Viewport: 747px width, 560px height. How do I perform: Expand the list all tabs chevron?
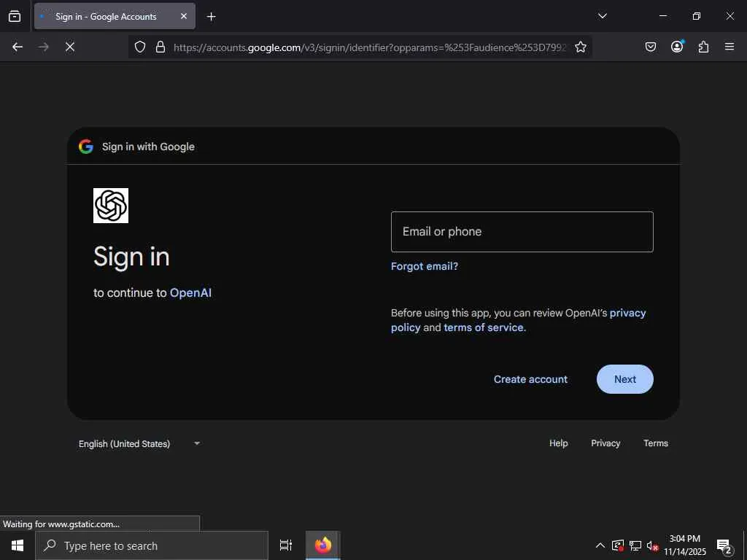tap(602, 16)
